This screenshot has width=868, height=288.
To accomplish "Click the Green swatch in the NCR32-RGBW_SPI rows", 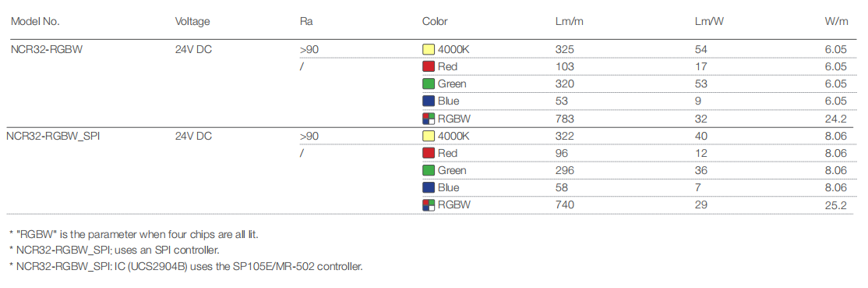I will pos(429,170).
